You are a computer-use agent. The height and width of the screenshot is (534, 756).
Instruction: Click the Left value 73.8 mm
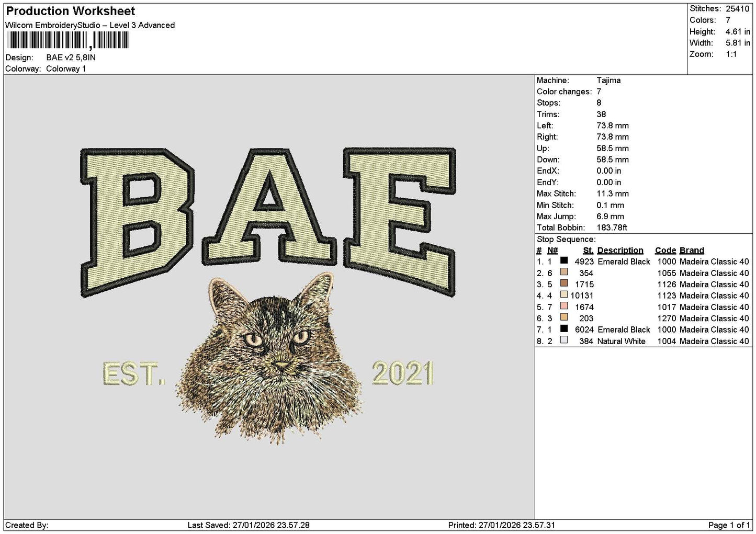[x=613, y=126]
